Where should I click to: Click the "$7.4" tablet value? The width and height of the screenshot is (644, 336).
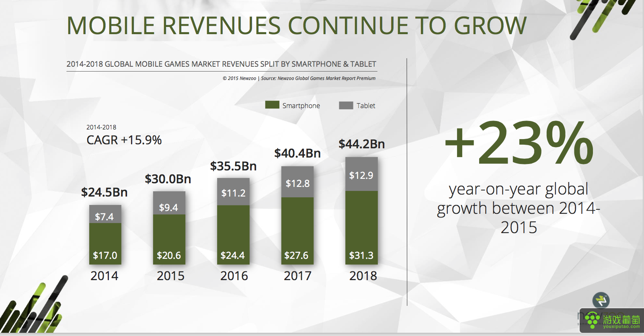pyautogui.click(x=105, y=217)
